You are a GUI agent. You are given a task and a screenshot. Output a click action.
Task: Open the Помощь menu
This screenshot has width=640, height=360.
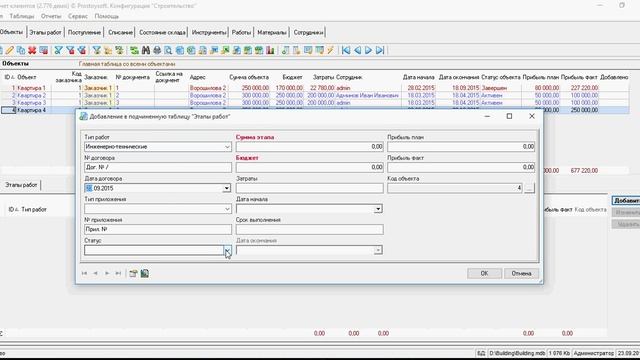click(x=107, y=16)
